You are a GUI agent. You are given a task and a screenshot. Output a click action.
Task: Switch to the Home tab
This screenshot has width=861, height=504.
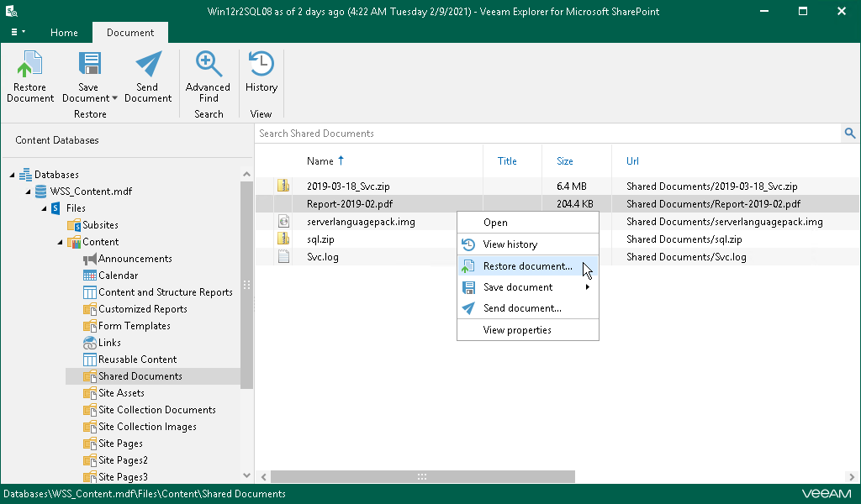point(64,33)
